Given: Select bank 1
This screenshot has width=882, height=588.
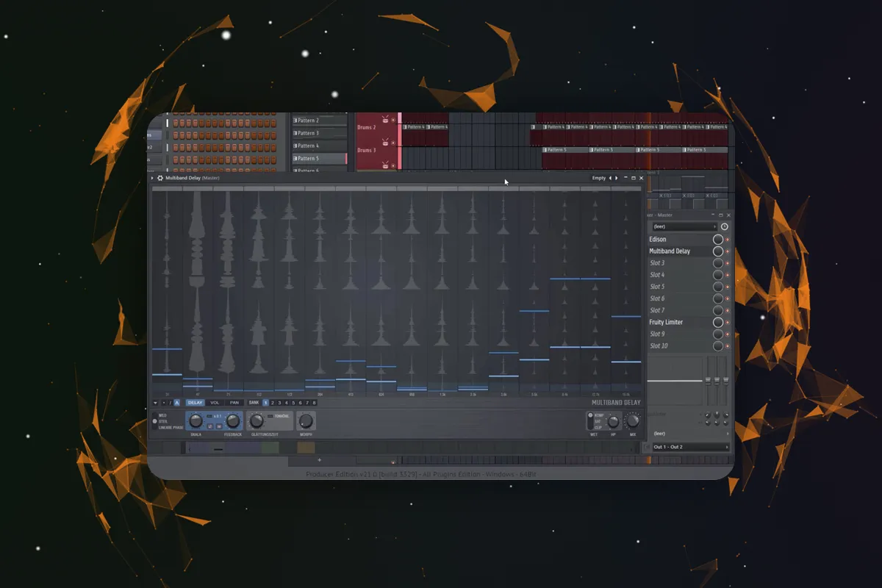Looking at the screenshot, I should click(265, 403).
